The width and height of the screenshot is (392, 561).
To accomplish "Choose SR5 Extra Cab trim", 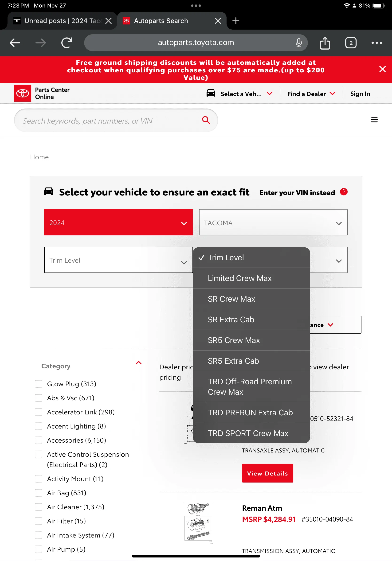I will point(251,361).
